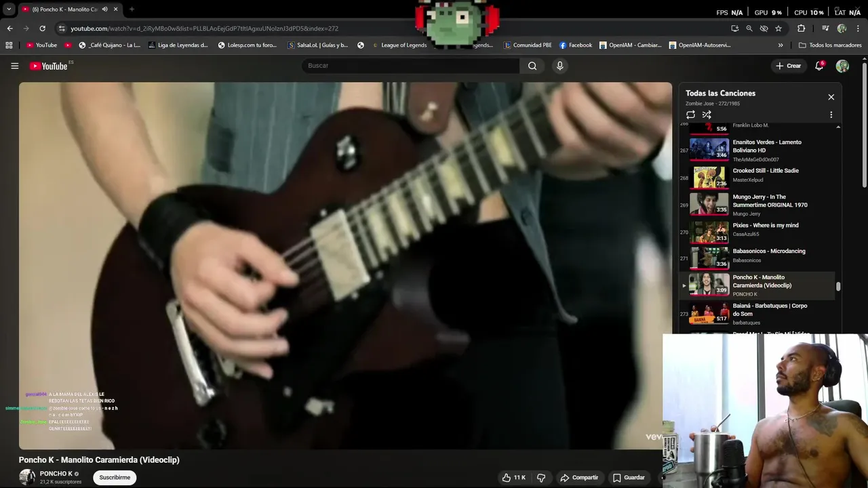The height and width of the screenshot is (488, 868).
Task: Click the Suscribirme button
Action: coord(115,478)
